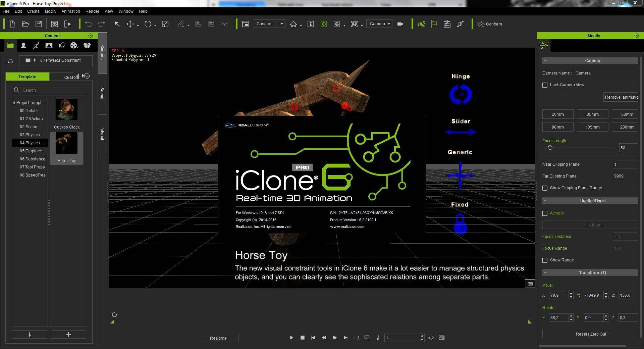Open the Animation category in Content

coord(36,45)
